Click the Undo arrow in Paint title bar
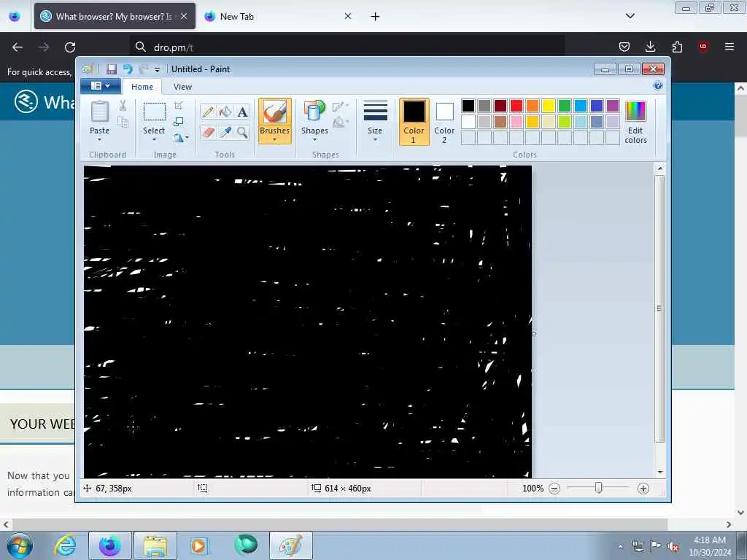Viewport: 747px width, 560px height. click(x=127, y=69)
